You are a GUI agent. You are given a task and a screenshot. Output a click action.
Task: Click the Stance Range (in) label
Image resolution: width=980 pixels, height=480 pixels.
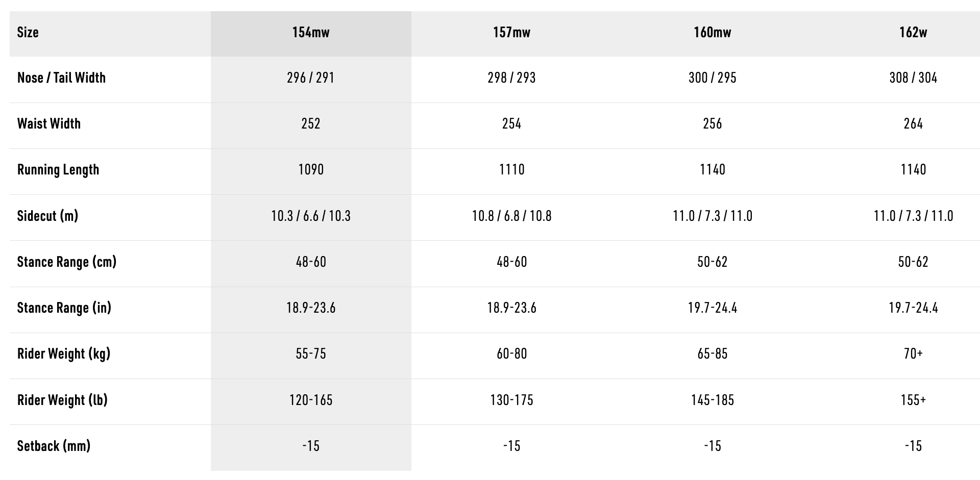click(x=64, y=308)
